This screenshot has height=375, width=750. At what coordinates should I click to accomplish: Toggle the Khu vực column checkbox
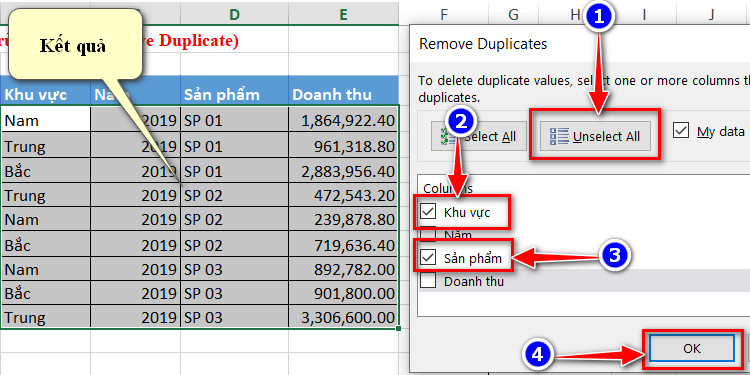click(x=428, y=212)
